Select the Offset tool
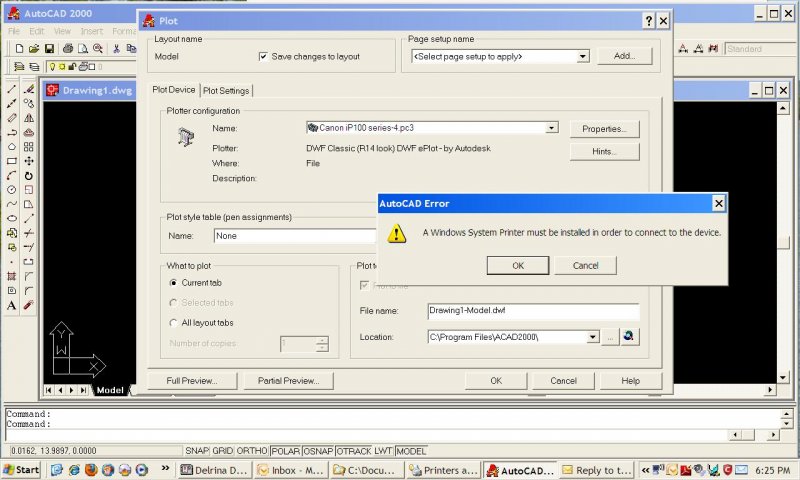 click(x=29, y=132)
